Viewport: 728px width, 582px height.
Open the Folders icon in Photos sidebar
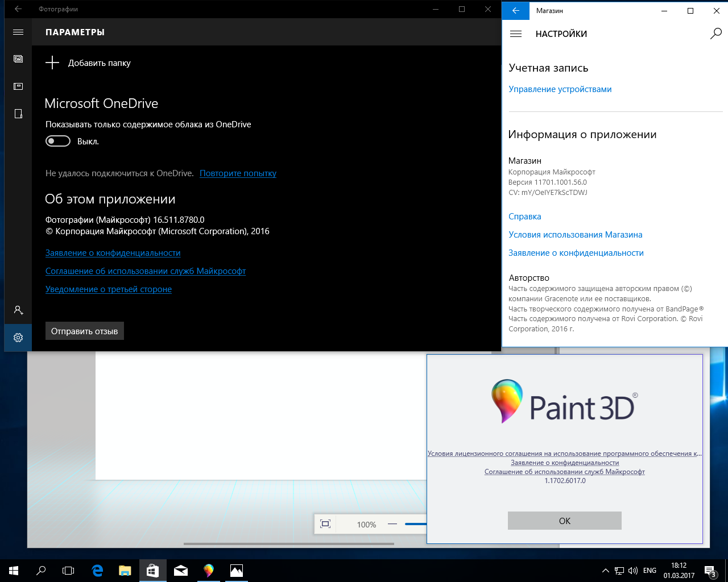pyautogui.click(x=18, y=114)
